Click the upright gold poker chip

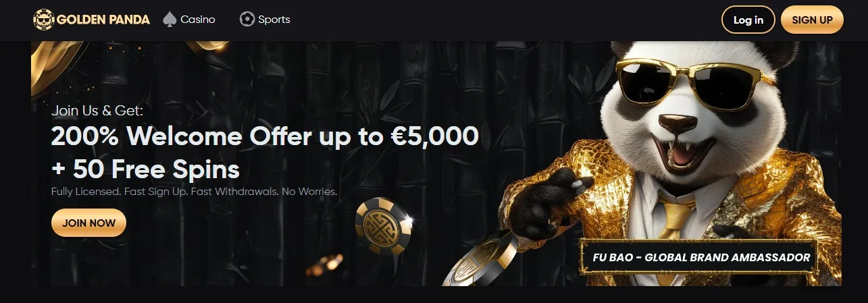(x=383, y=226)
